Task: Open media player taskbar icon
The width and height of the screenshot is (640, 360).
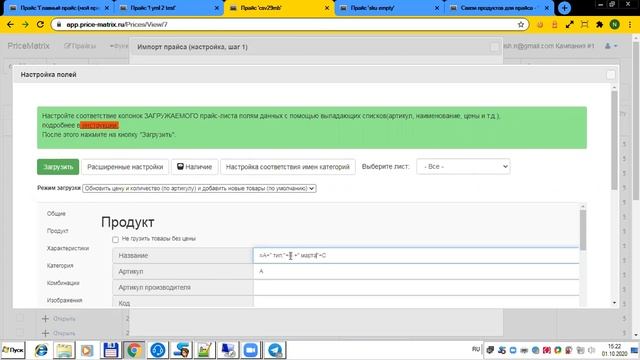Action: click(87, 350)
